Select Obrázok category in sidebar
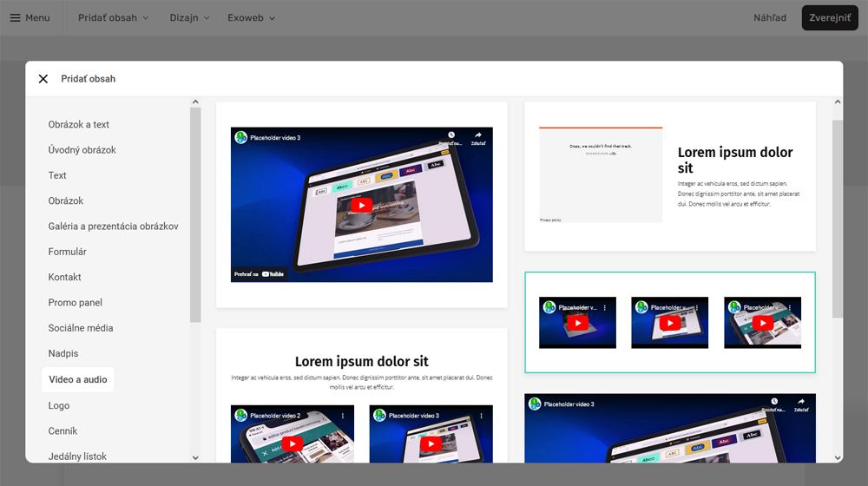 [x=66, y=201]
